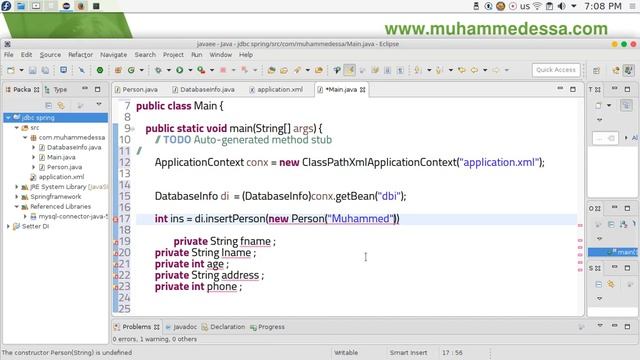The height and width of the screenshot is (360, 640).
Task: Collapse the com.muhammedessa package node
Action: 25,138
